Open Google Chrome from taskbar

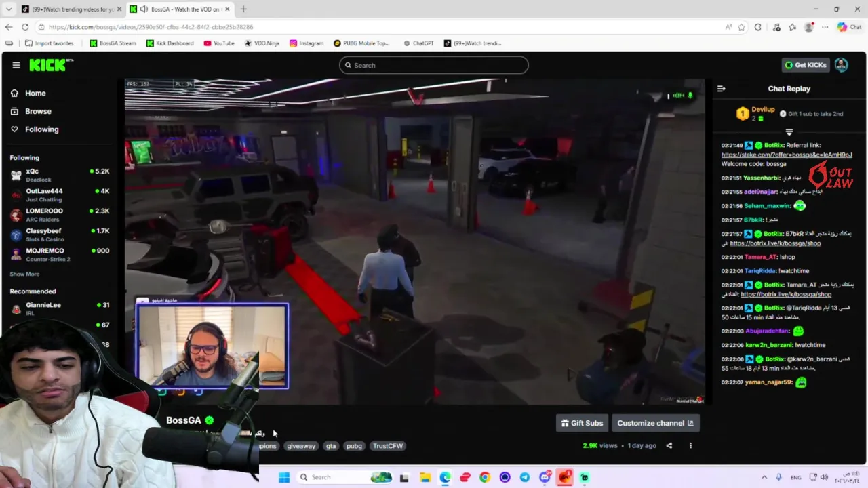click(485, 477)
